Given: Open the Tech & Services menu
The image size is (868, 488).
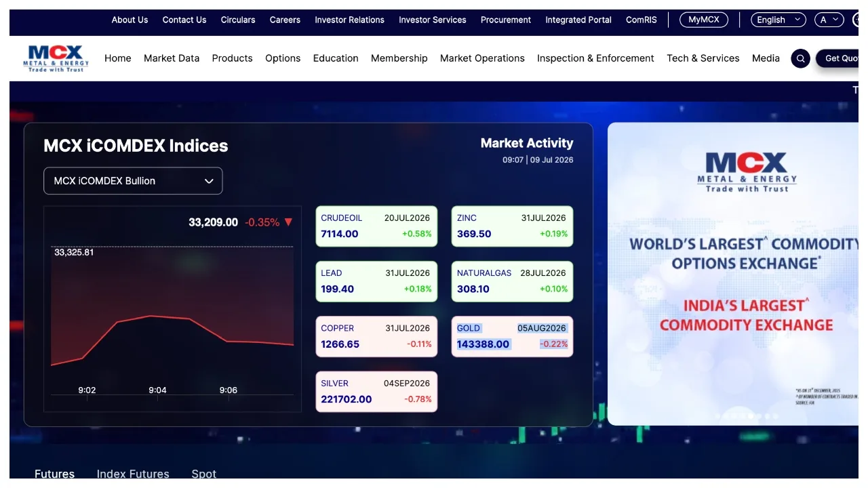Looking at the screenshot, I should click(x=703, y=58).
